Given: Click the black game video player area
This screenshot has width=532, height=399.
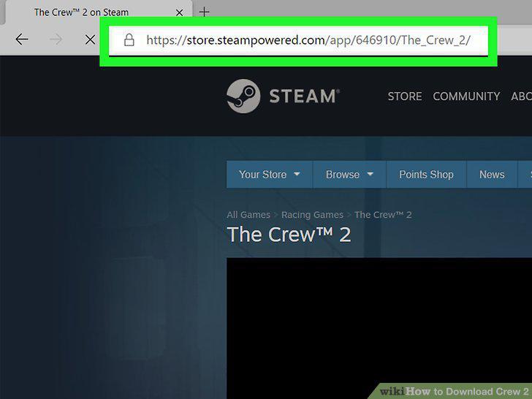Looking at the screenshot, I should [379, 328].
